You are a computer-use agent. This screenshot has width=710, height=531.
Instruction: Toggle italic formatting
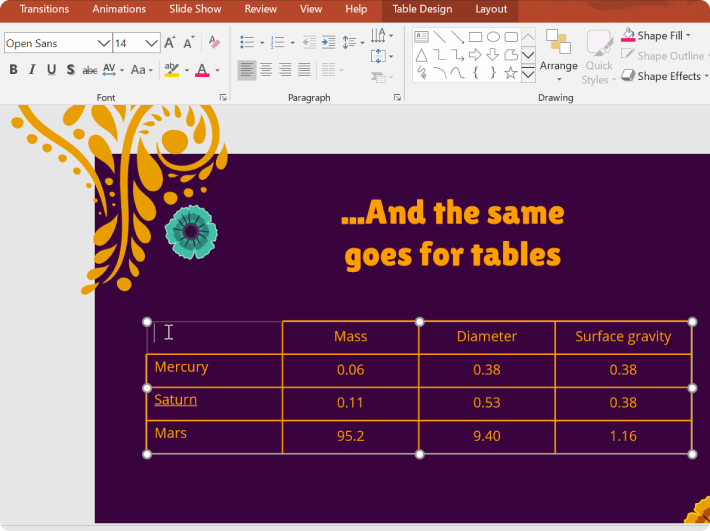[x=32, y=70]
